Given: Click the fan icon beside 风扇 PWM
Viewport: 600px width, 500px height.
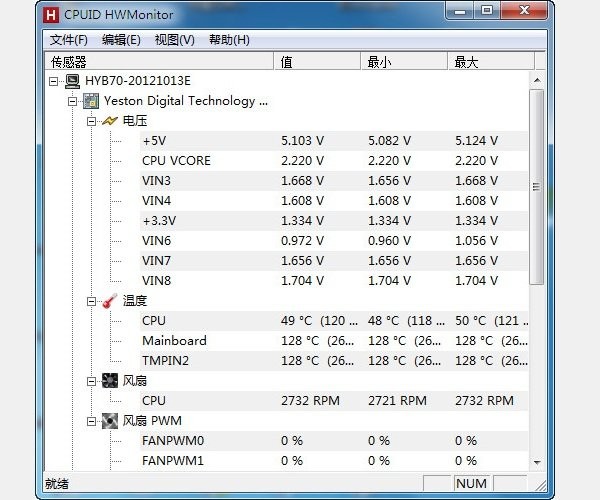Looking at the screenshot, I should [110, 421].
